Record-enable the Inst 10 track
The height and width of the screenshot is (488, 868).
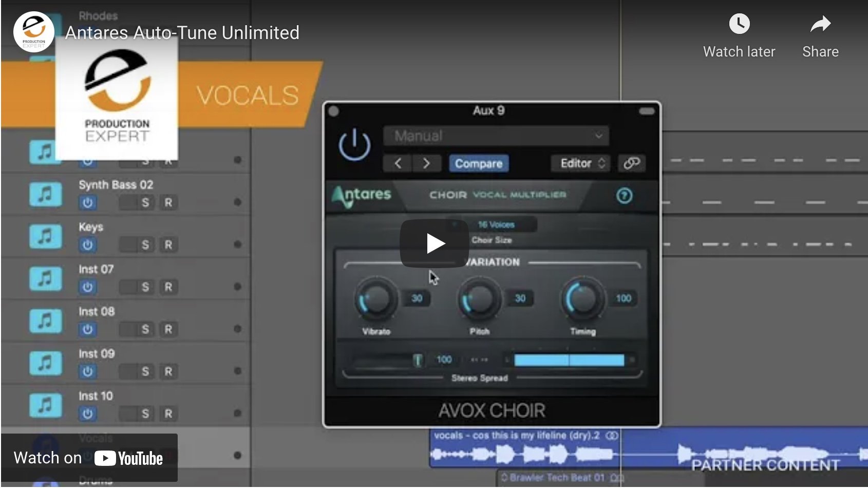tap(168, 413)
